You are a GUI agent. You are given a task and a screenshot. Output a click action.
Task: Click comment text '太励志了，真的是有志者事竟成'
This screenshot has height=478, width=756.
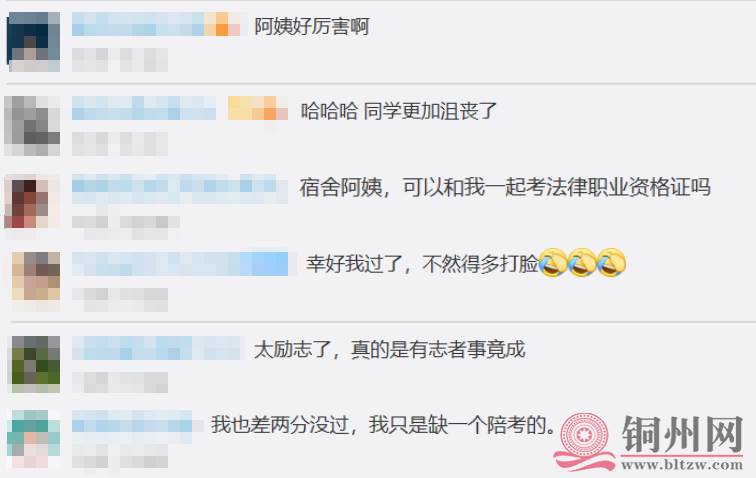coord(390,349)
